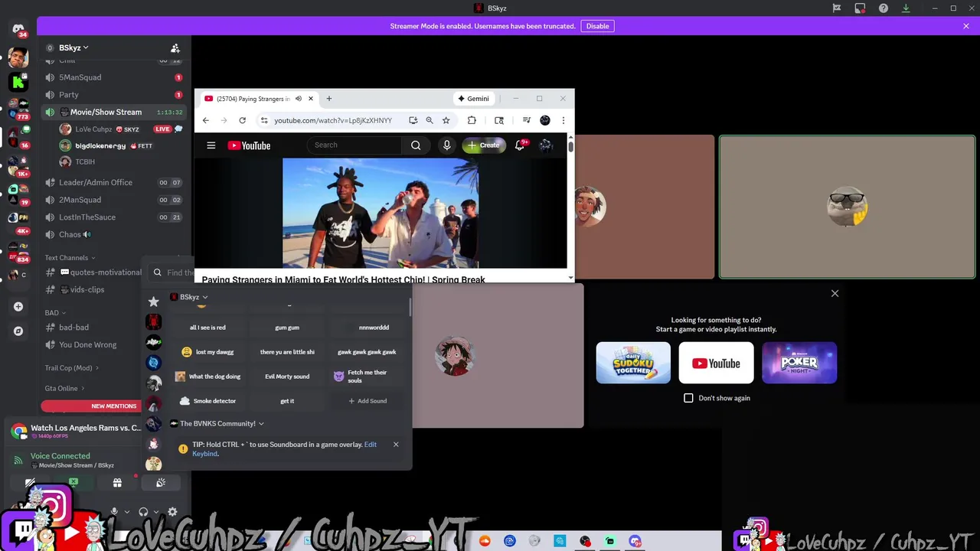Click the Soundboard favorites star icon
The image size is (980, 551).
[x=153, y=302]
